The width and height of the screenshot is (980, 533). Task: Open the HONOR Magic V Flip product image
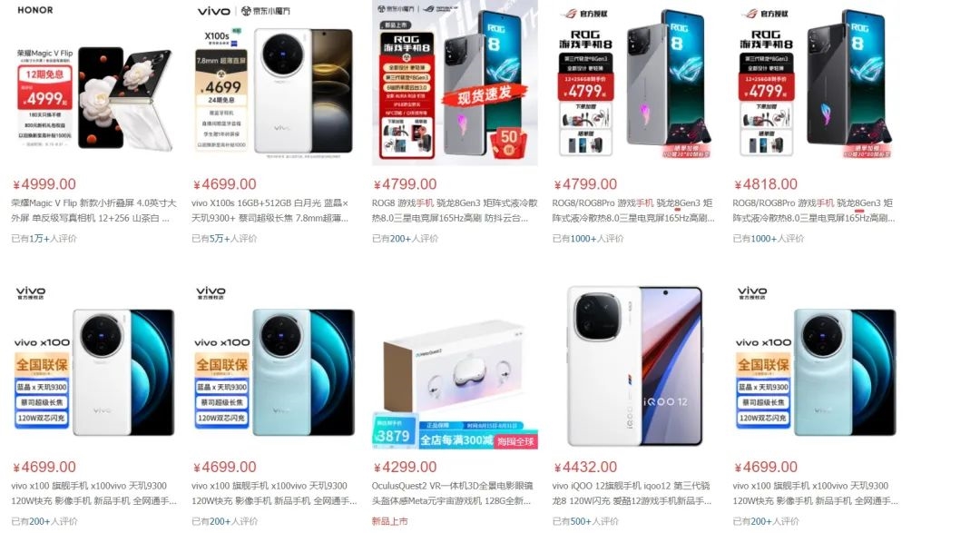[93, 84]
